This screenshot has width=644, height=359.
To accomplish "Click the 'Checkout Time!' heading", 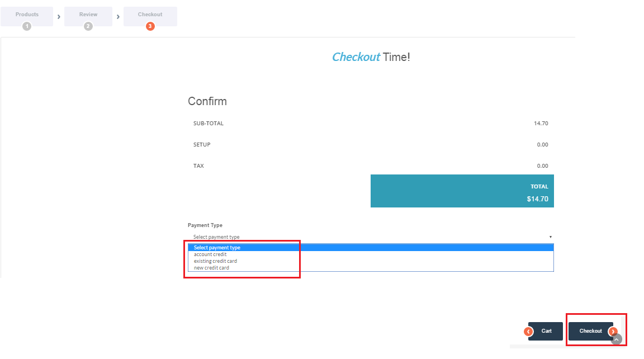I will [371, 57].
